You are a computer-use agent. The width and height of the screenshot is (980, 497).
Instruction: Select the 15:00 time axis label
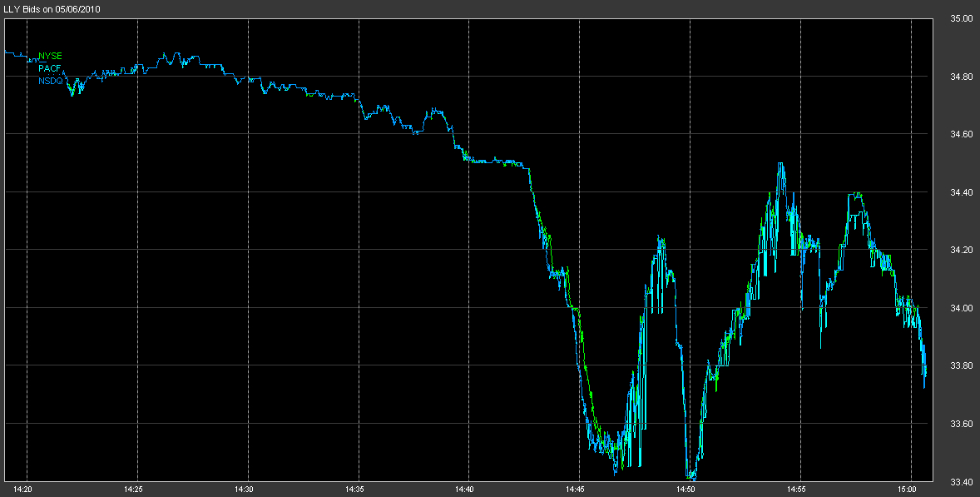(908, 490)
